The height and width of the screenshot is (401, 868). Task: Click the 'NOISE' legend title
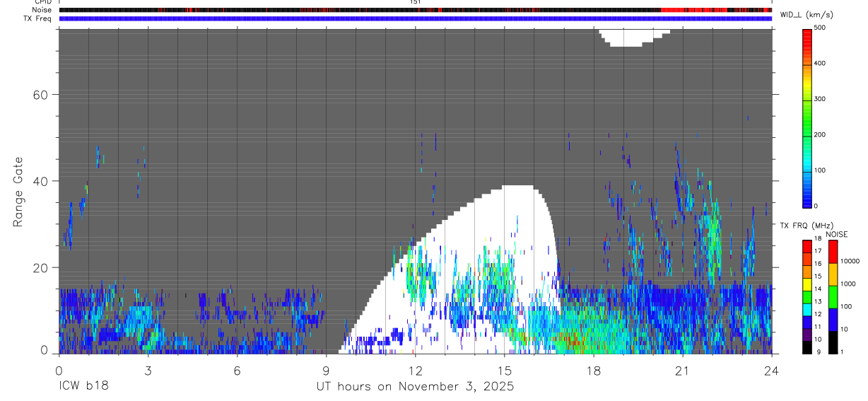[837, 234]
